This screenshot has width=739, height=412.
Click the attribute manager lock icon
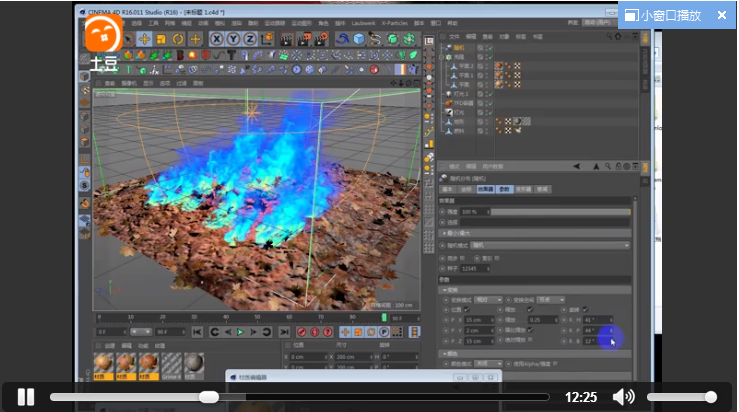[x=618, y=166]
